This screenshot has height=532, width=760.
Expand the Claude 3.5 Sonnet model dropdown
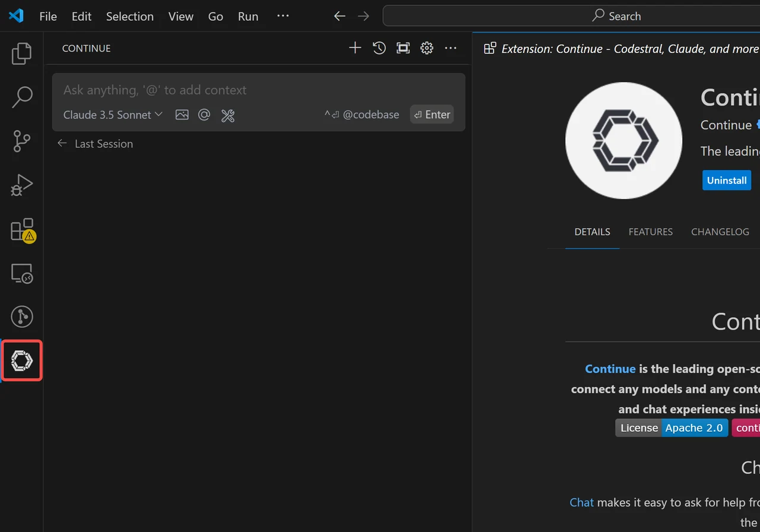[x=113, y=115]
